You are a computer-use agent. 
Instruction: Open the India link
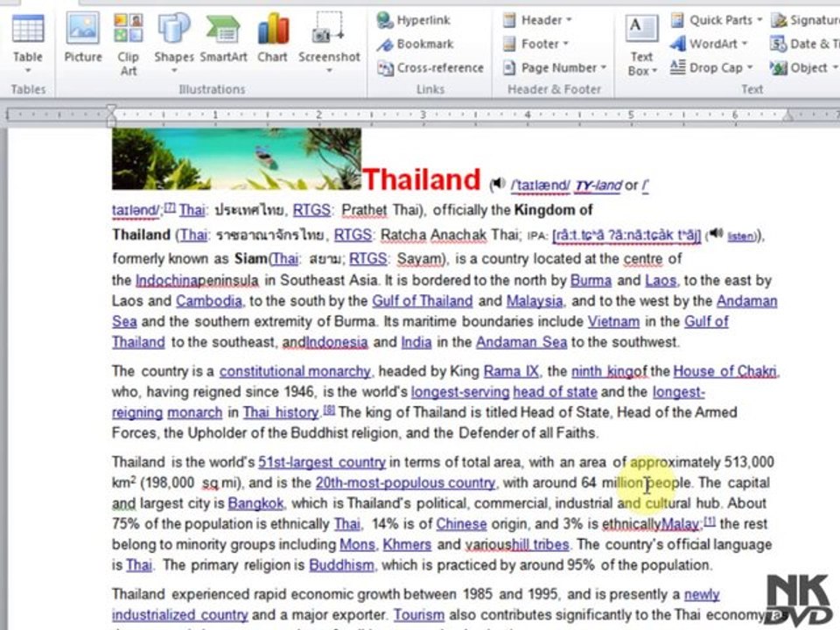tap(416, 342)
